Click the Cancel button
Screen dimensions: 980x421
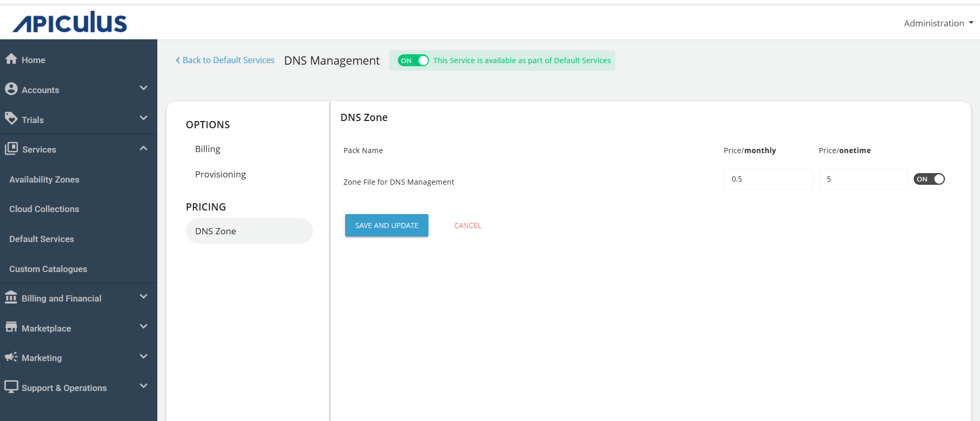468,225
